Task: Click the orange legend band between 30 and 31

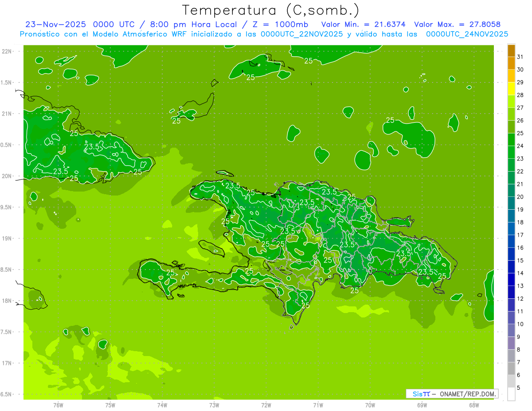Action: coord(511,63)
